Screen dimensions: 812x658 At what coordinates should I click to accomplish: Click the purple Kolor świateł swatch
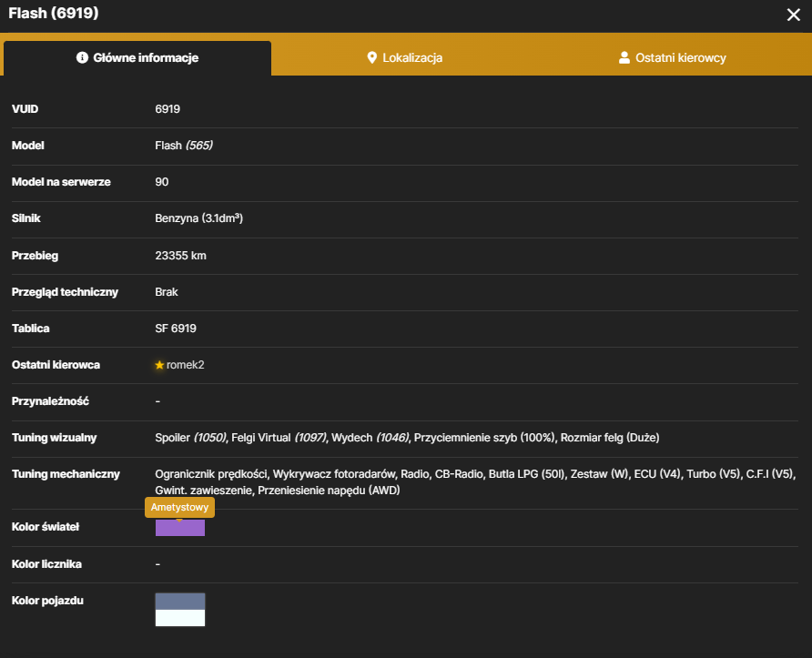click(180, 528)
